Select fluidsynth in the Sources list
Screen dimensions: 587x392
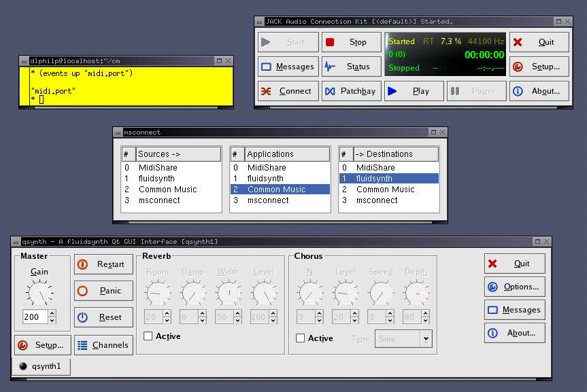pyautogui.click(x=154, y=179)
